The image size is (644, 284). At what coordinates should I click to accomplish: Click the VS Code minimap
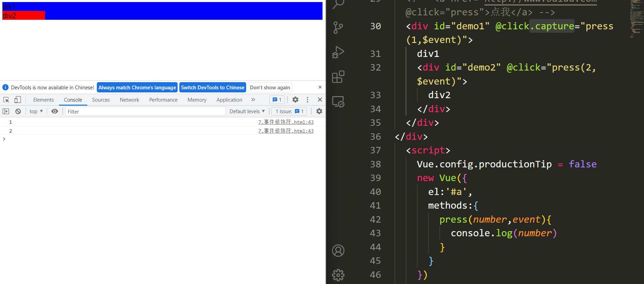(636, 19)
